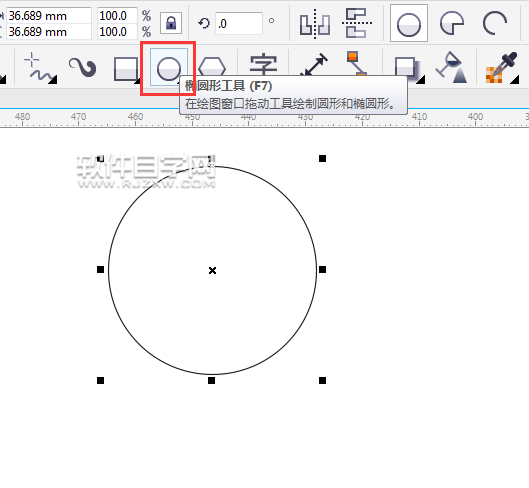Choose the full Ellipse shape mode
The image size is (529, 488).
409,23
